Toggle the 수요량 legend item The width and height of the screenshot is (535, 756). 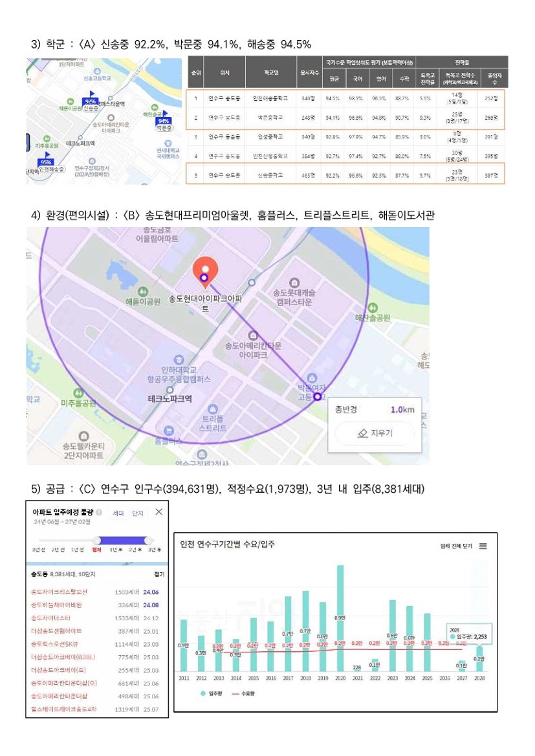(244, 693)
